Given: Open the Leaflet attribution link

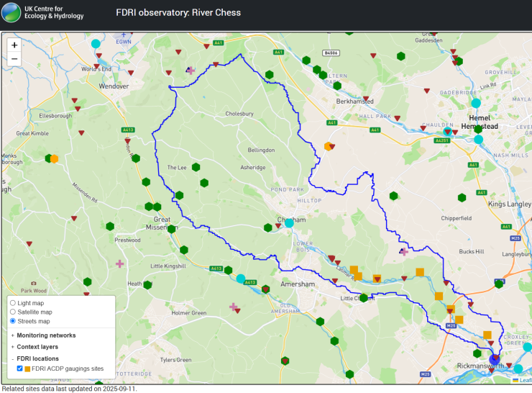Looking at the screenshot, I should (x=525, y=380).
